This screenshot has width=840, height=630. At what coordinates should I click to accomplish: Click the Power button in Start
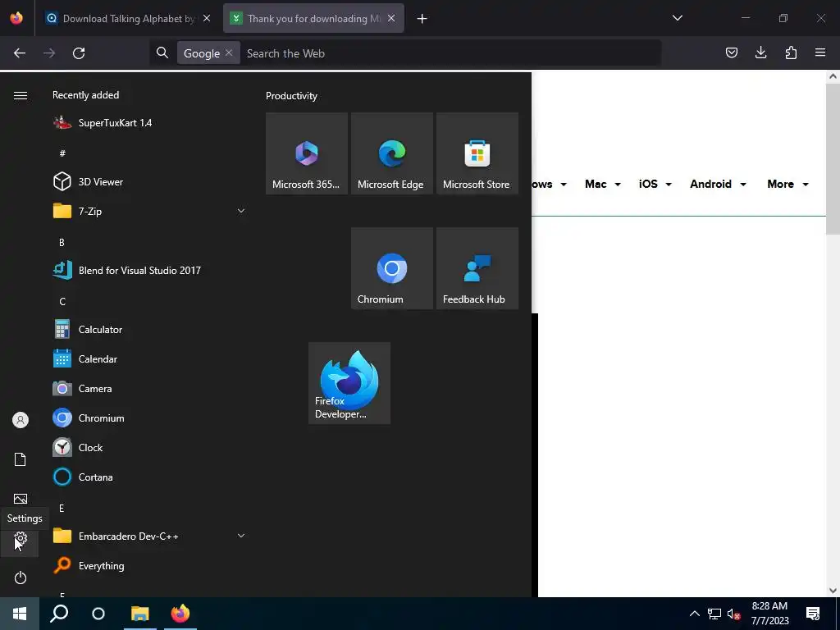click(x=21, y=577)
